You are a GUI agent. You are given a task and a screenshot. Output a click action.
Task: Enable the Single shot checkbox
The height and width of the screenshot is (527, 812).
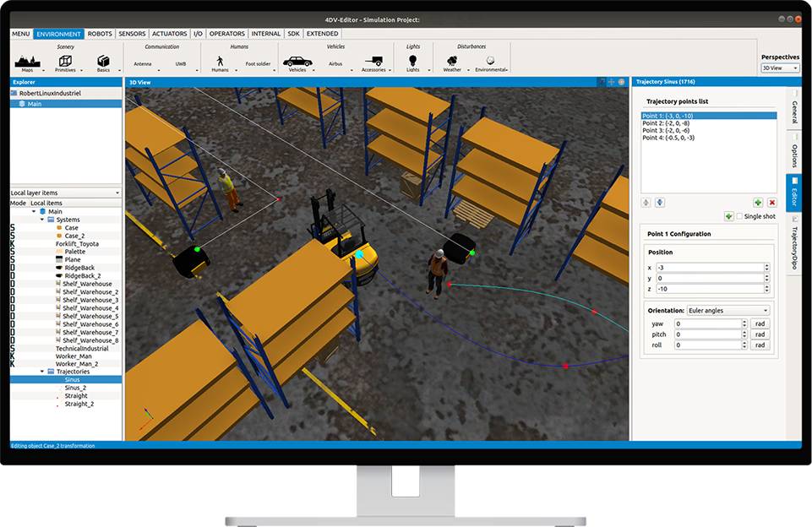coord(740,216)
